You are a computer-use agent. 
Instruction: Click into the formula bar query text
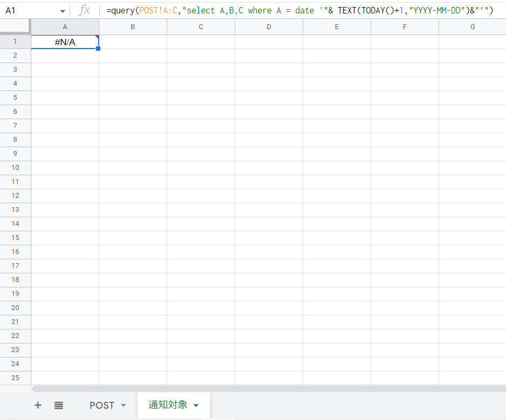[300, 11]
